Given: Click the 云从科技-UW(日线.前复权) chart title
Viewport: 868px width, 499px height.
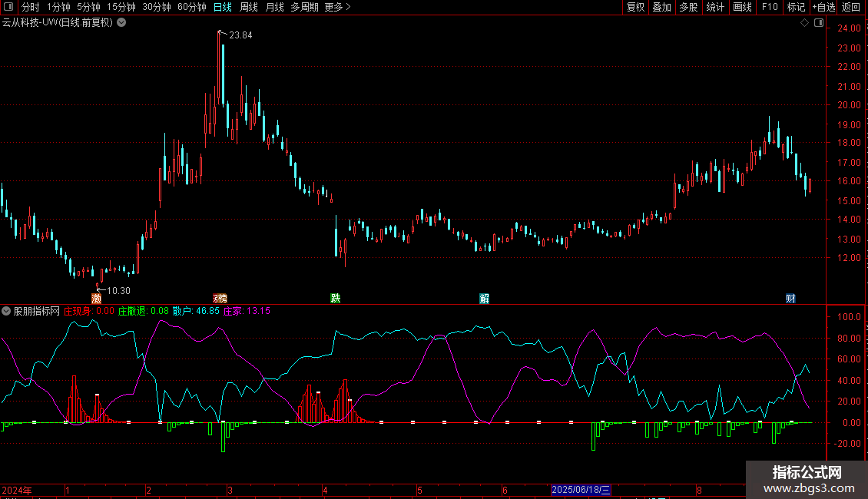Looking at the screenshot, I should click(x=58, y=23).
